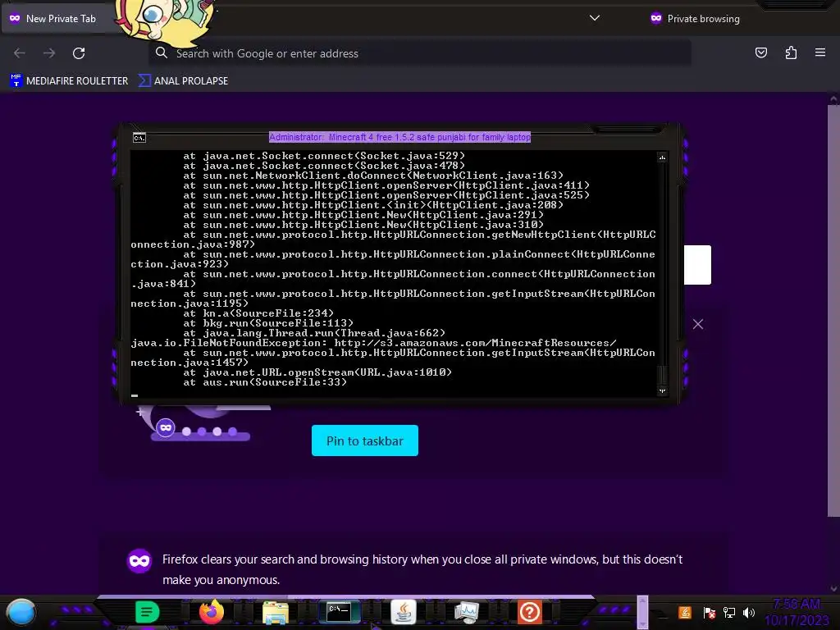This screenshot has width=840, height=630.
Task: Click the volume speaker tray icon
Action: click(749, 612)
